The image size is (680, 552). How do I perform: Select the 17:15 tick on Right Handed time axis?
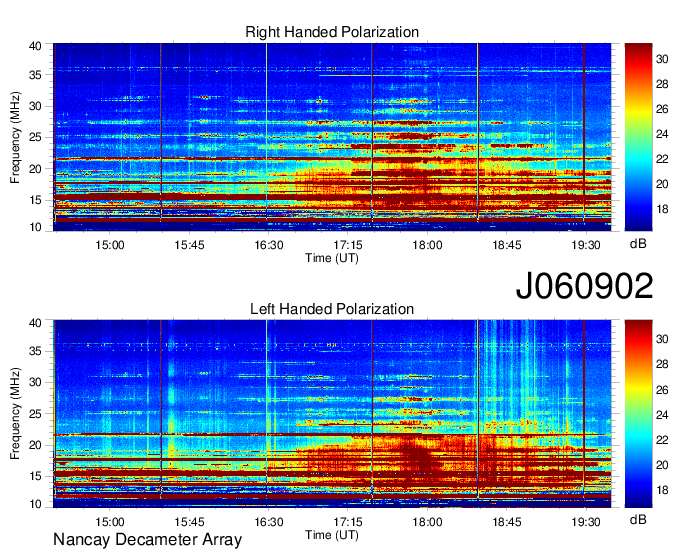348,245
